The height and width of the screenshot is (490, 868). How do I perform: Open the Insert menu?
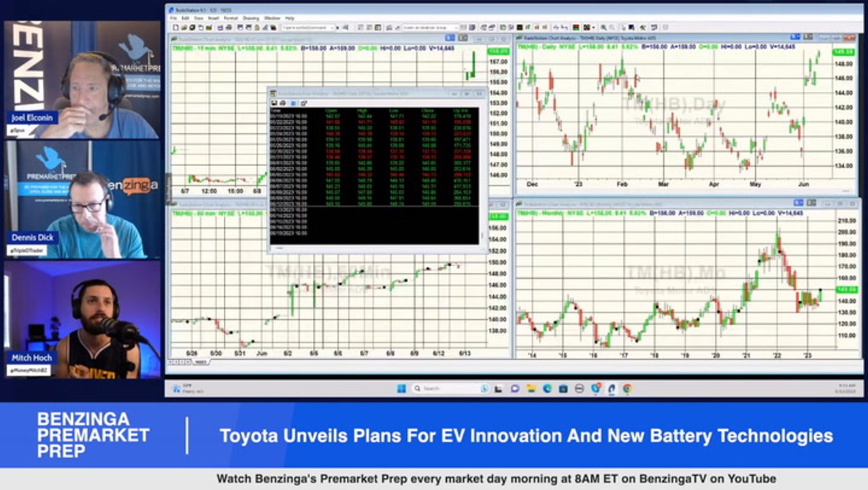pos(213,18)
